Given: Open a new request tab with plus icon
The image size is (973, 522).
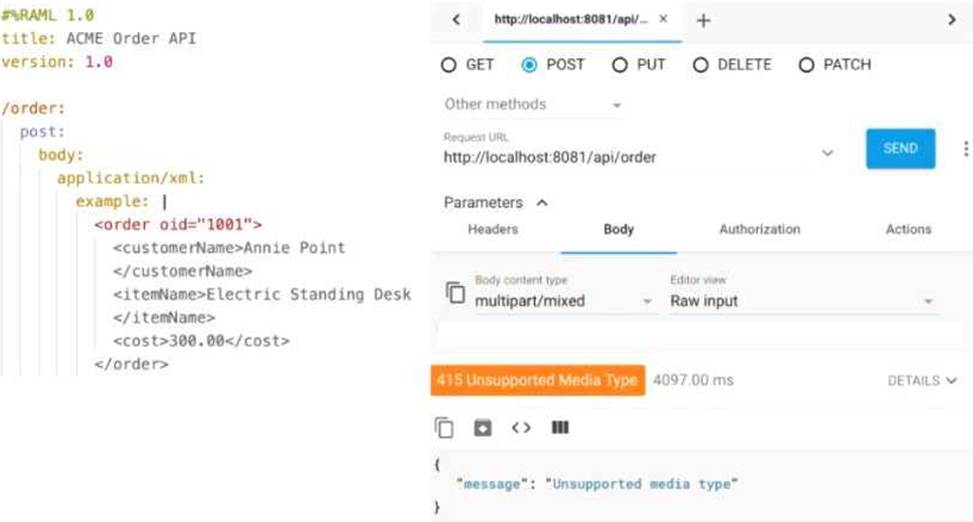Looking at the screenshot, I should pos(703,20).
